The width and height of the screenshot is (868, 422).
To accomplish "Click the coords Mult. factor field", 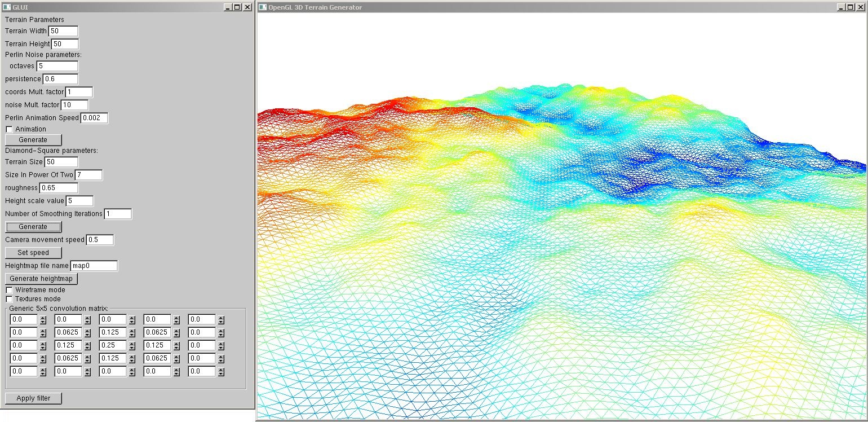I will tap(79, 92).
